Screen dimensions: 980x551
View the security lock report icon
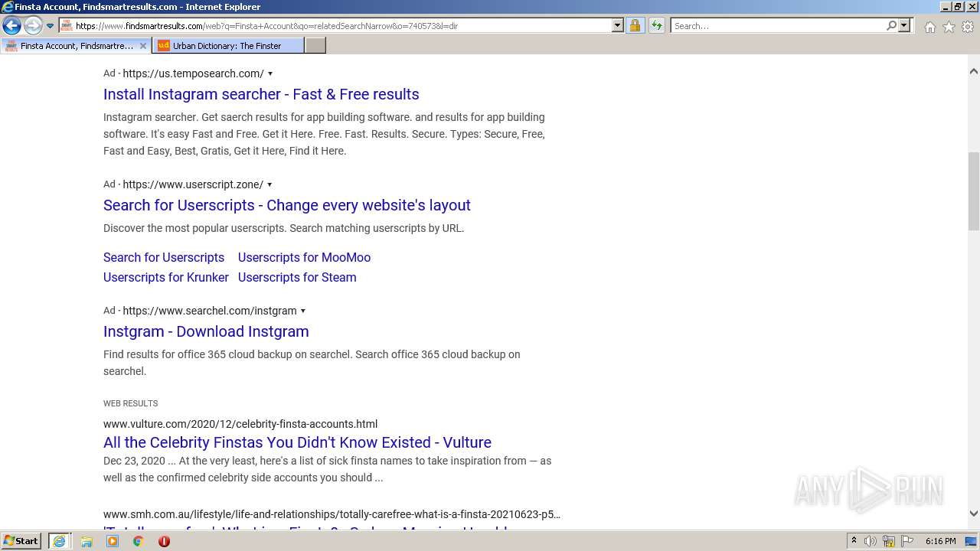(x=635, y=25)
